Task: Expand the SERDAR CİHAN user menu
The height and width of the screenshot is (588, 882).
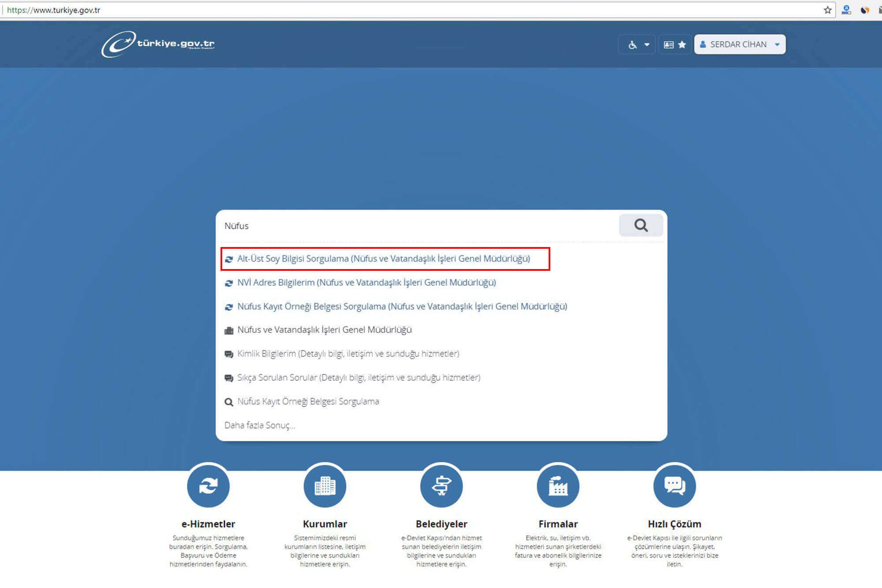Action: (740, 45)
